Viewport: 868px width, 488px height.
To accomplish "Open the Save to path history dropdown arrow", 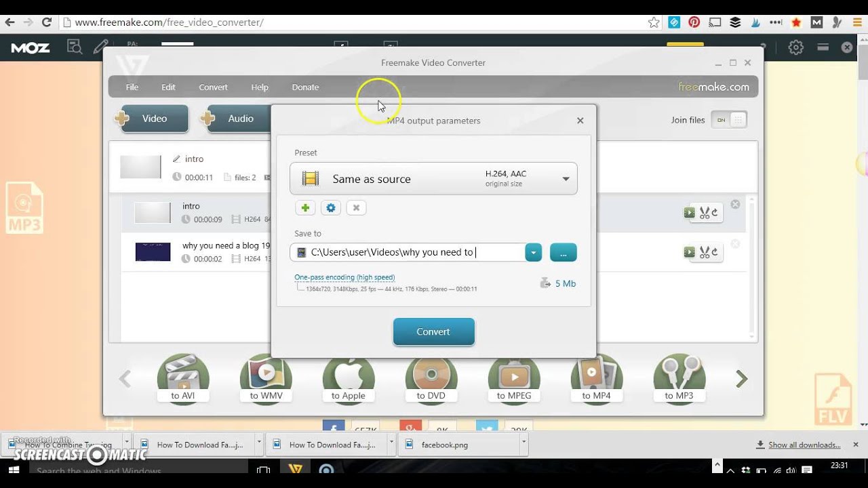I will 534,252.
